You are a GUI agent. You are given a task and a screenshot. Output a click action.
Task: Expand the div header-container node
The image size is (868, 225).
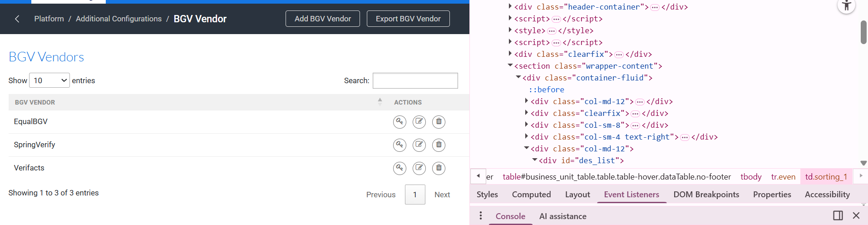coord(510,7)
